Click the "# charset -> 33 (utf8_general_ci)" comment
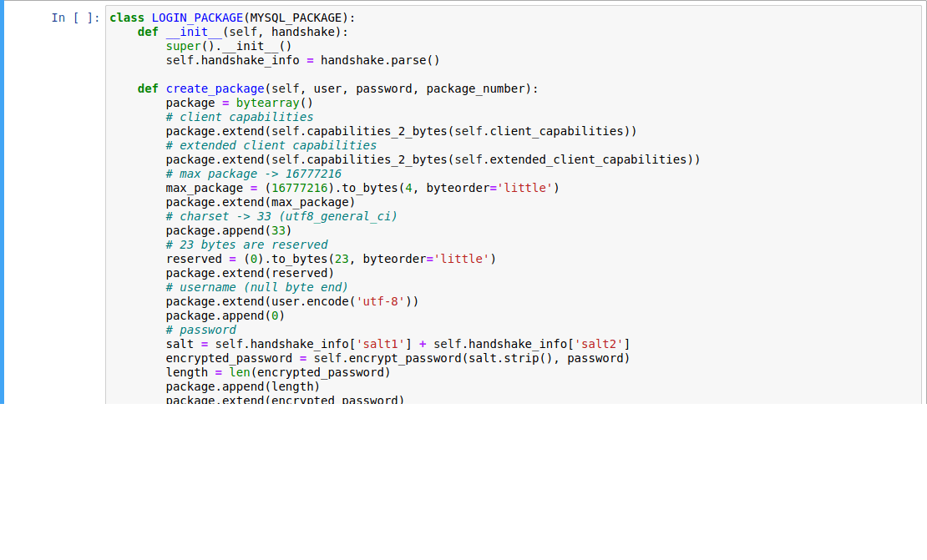 [x=281, y=216]
